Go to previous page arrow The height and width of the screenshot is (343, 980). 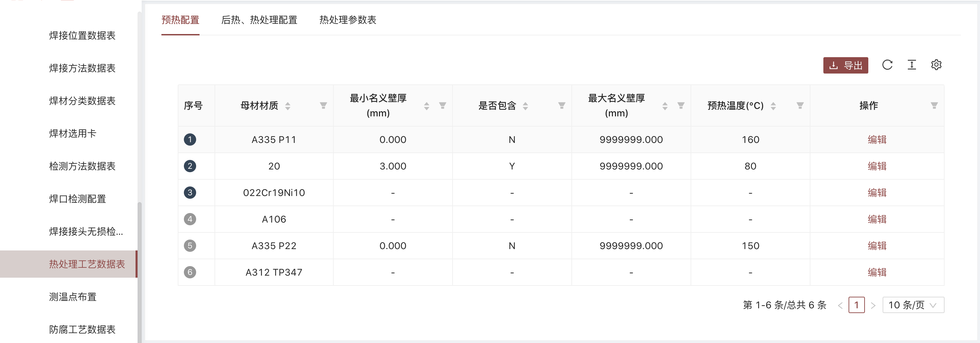(840, 305)
